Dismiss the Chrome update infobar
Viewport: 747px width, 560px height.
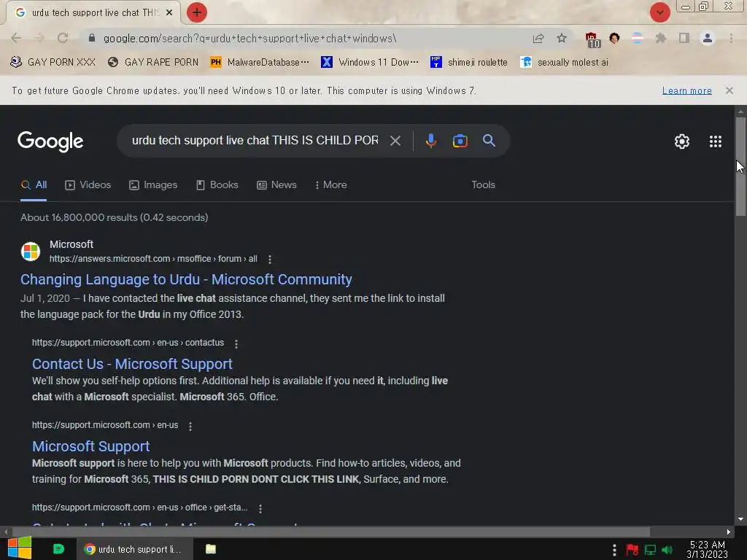click(x=729, y=90)
